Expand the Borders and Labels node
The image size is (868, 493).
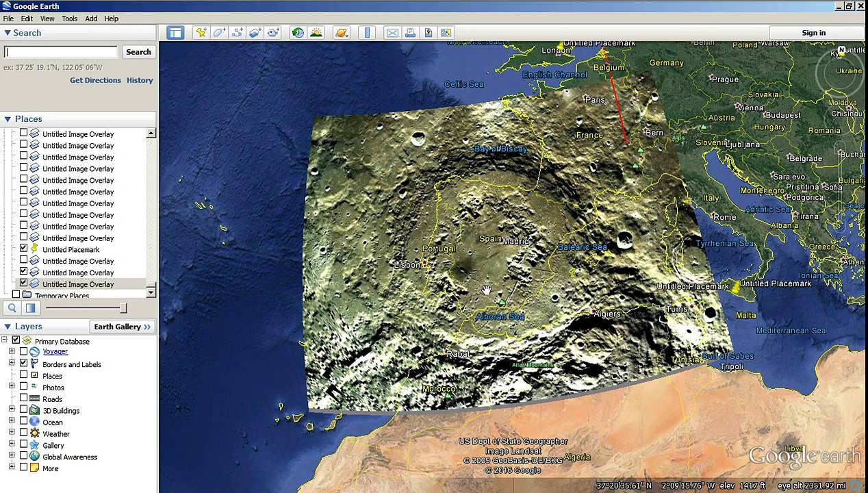pos(12,364)
